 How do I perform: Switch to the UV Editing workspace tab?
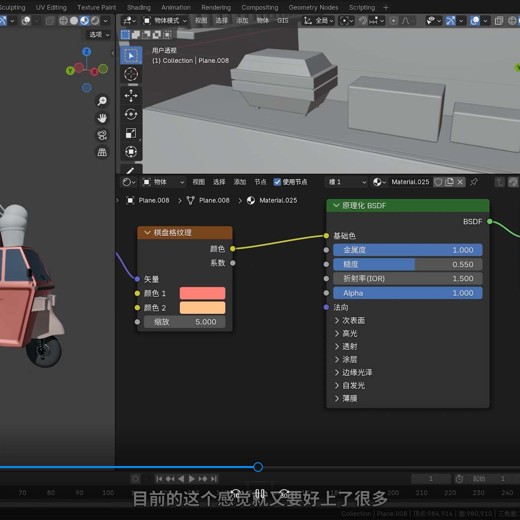[51, 7]
